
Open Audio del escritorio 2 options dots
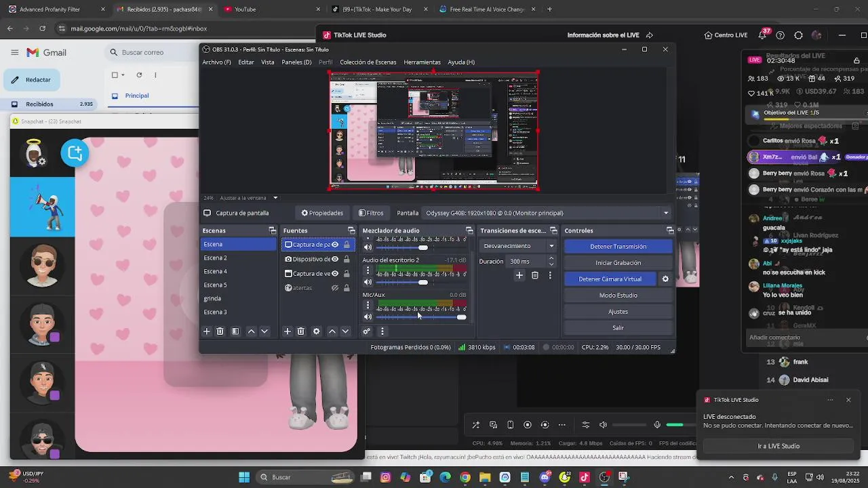(x=368, y=270)
